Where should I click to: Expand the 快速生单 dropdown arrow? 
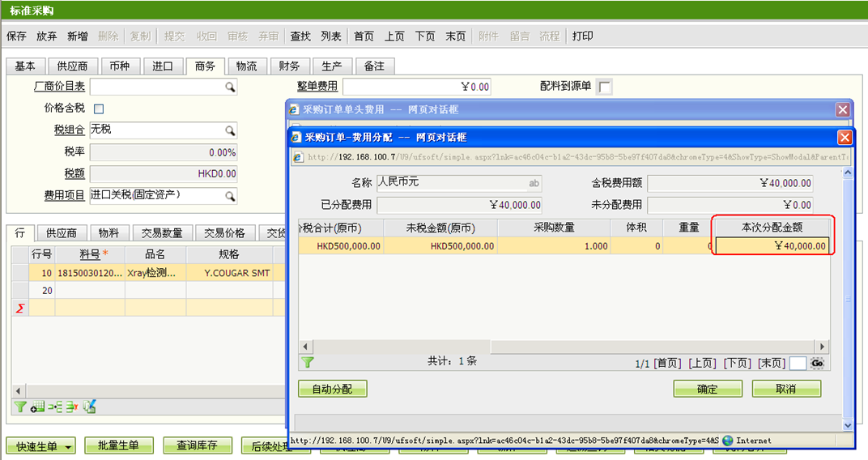pyautogui.click(x=70, y=446)
